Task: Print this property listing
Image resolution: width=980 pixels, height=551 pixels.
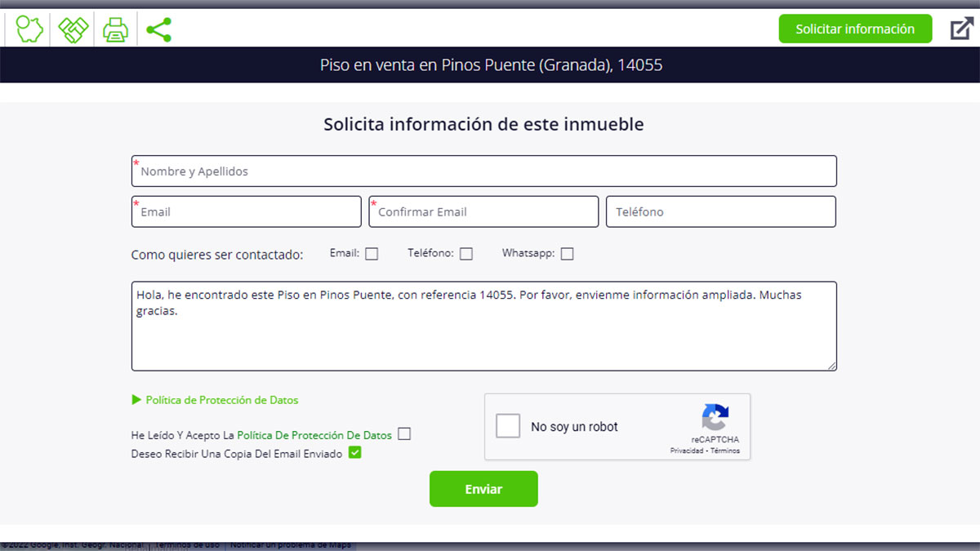Action: tap(115, 30)
